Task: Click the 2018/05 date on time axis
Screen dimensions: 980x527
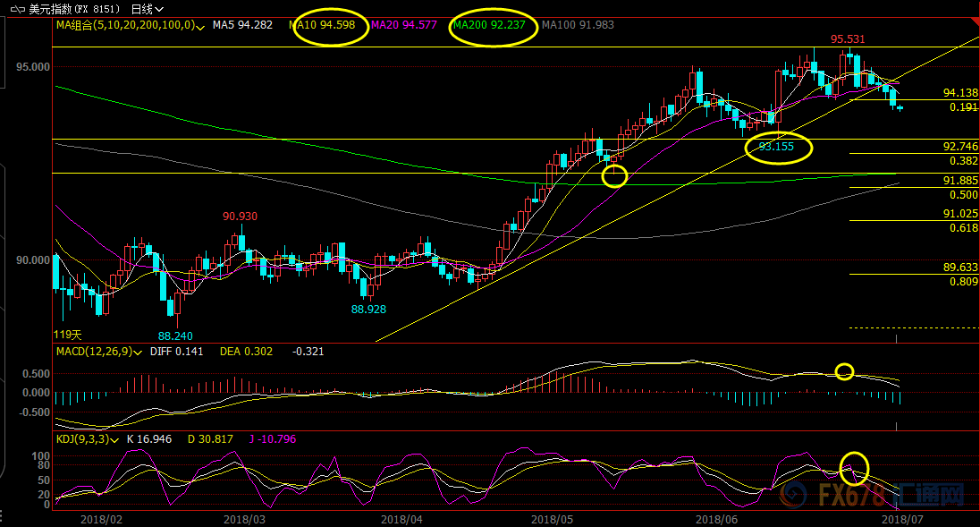Action: click(x=548, y=518)
